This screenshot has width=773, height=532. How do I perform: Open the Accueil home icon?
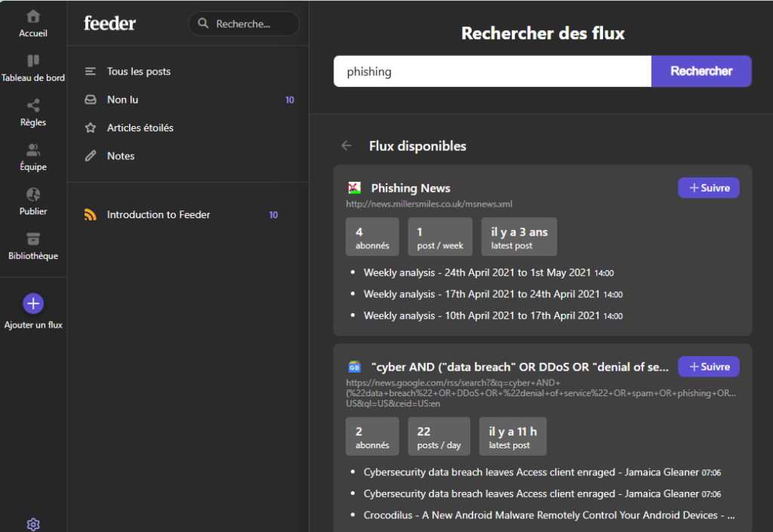33,17
